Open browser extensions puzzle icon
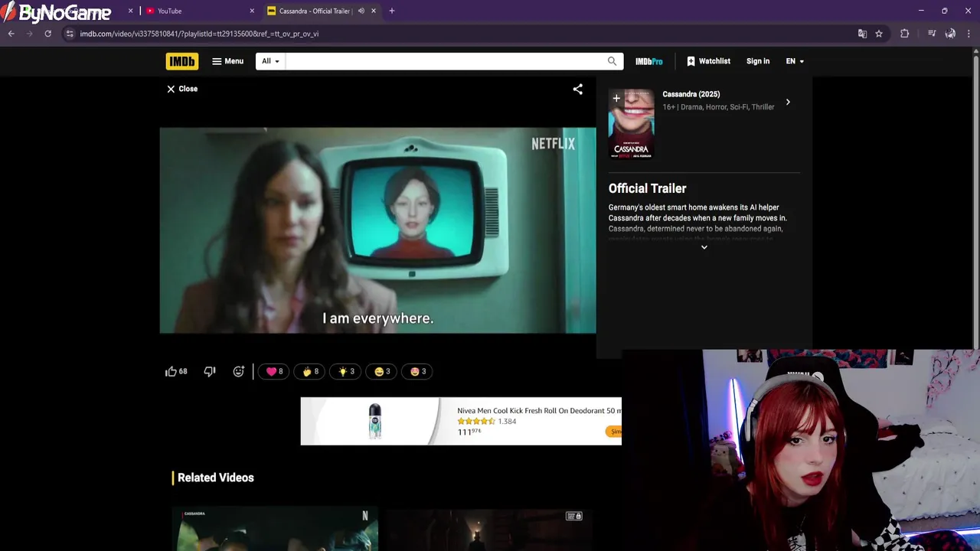Screen dimensions: 980x551 click(x=905, y=34)
